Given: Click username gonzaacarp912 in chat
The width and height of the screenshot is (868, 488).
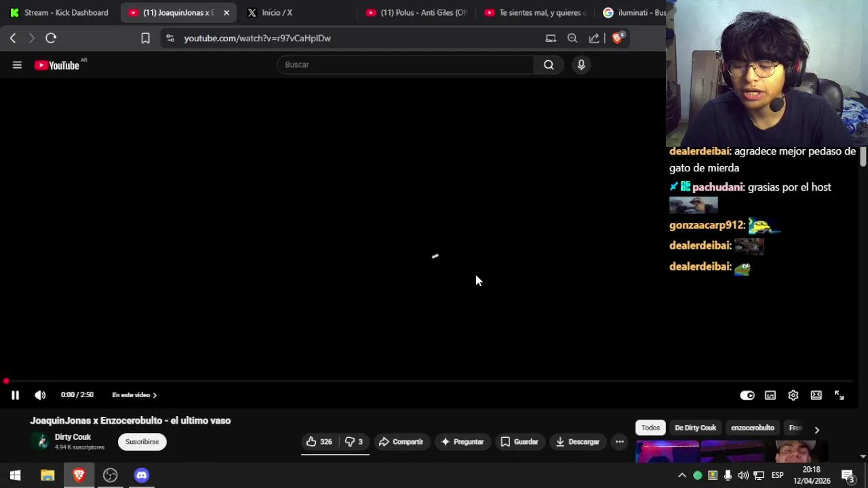Looking at the screenshot, I should tap(706, 225).
